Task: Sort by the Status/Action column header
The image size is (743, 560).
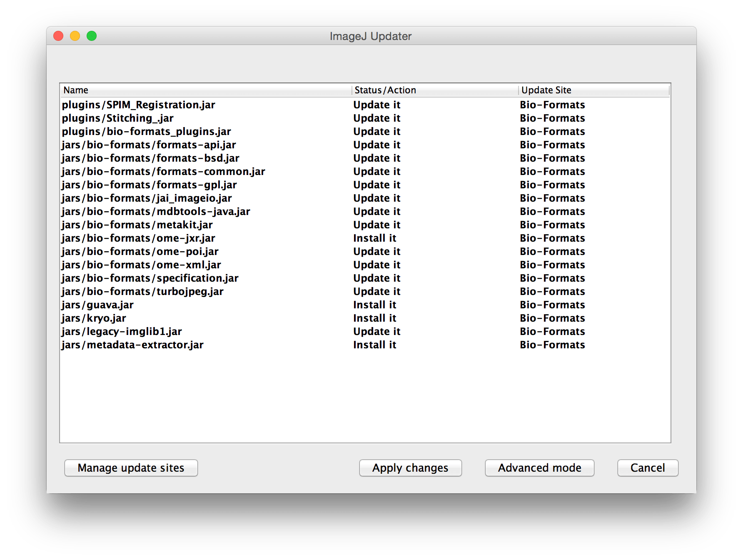Action: [x=385, y=90]
